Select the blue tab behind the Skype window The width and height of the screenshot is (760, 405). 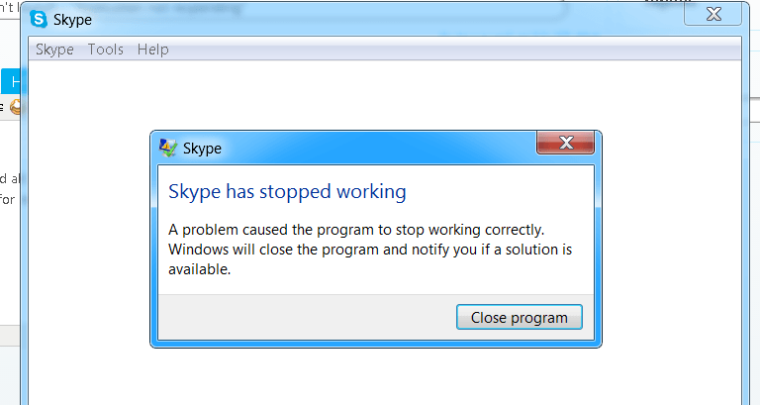point(14,81)
